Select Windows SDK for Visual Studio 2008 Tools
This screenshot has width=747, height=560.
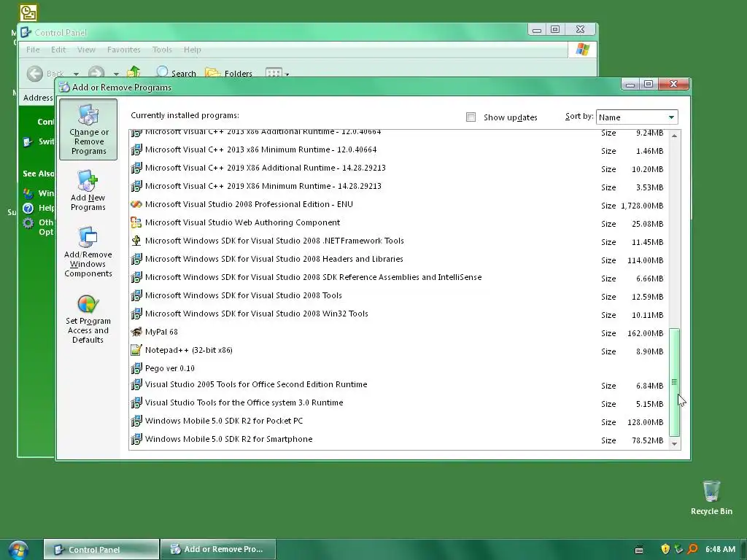click(244, 295)
